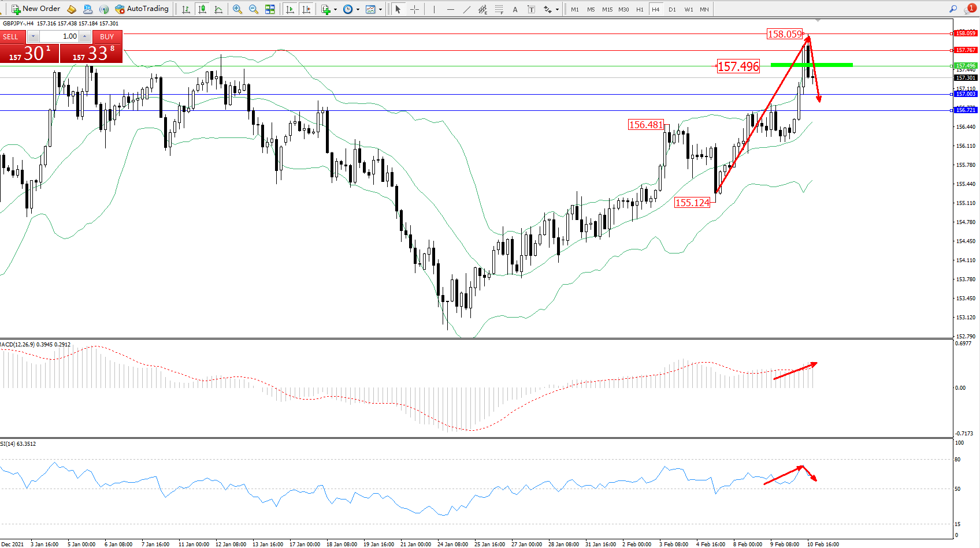Image resolution: width=980 pixels, height=548 pixels.
Task: Increase lot volume with up arrow
Action: tap(85, 36)
